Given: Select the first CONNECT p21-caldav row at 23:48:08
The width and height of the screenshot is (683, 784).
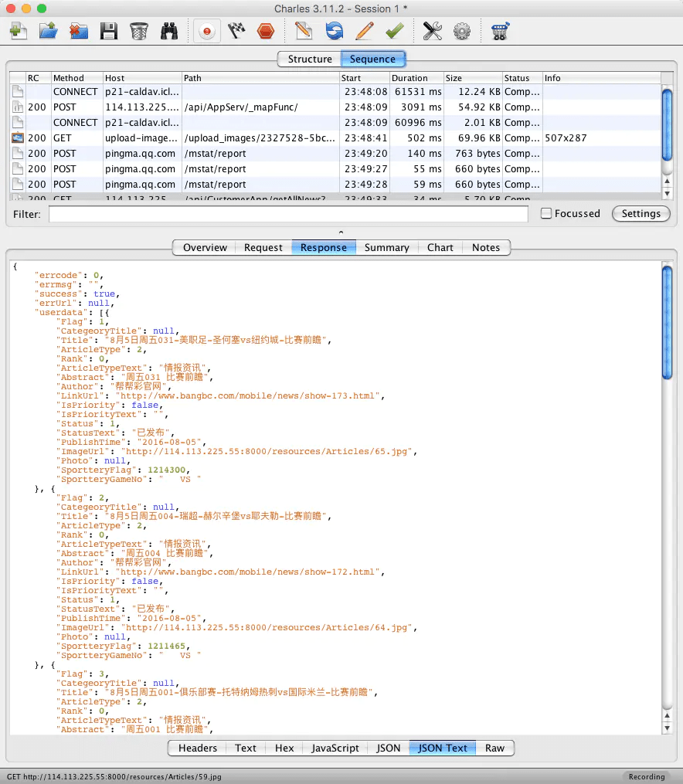Looking at the screenshot, I should click(x=335, y=91).
